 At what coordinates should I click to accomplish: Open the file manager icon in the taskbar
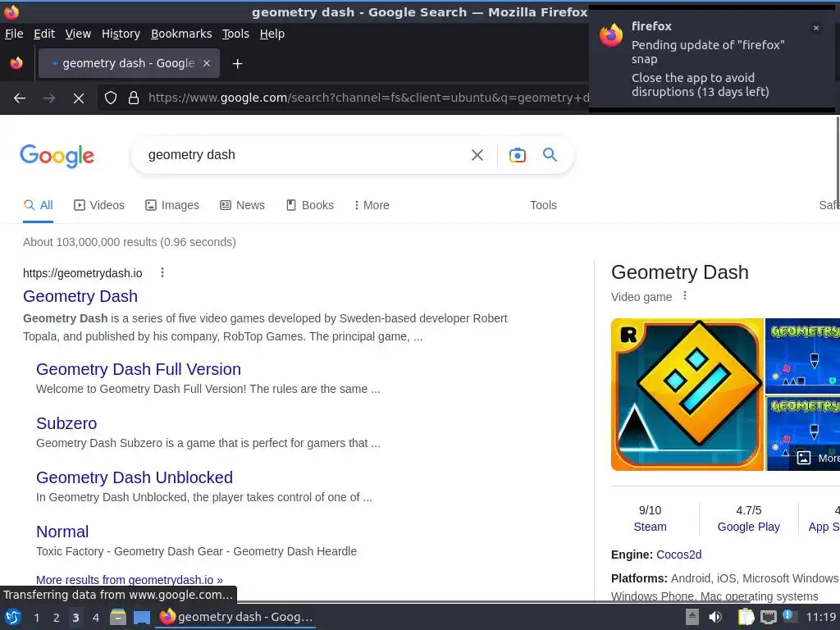[x=118, y=617]
